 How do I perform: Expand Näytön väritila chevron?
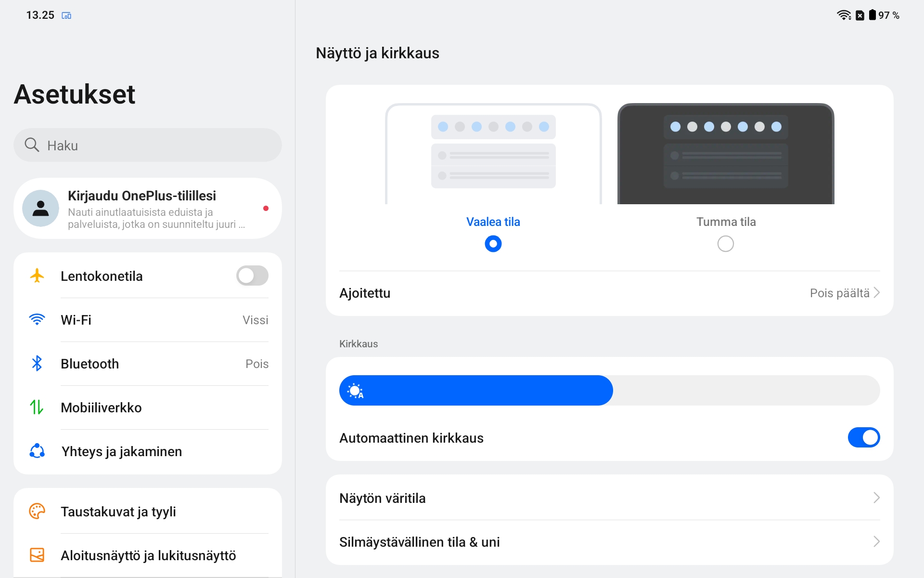point(877,498)
